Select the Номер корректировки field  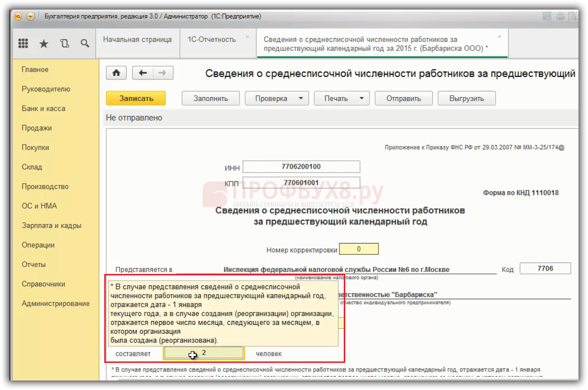(x=359, y=249)
